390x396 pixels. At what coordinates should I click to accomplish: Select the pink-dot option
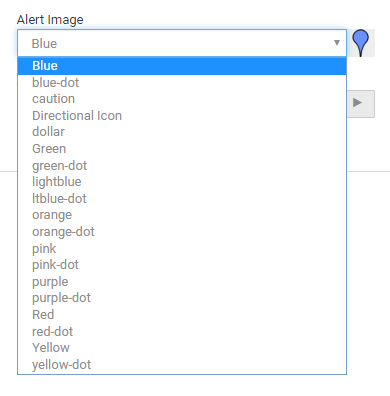point(182,265)
